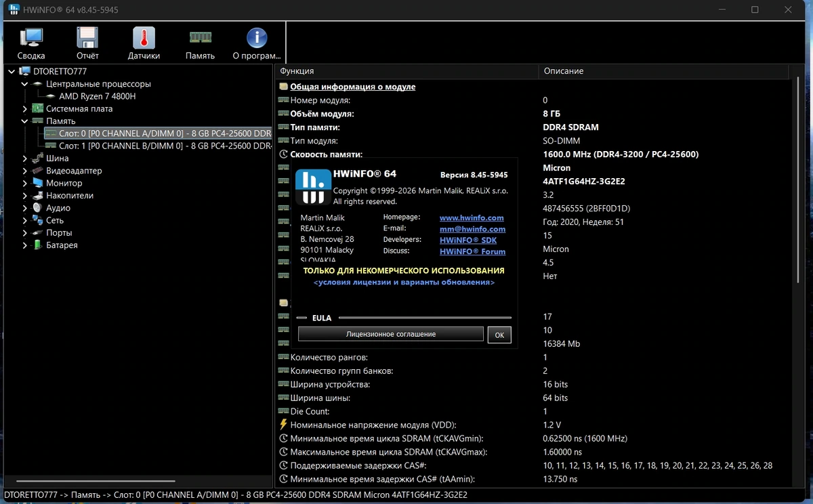Click the monitor icon beside Монитор

tap(38, 183)
